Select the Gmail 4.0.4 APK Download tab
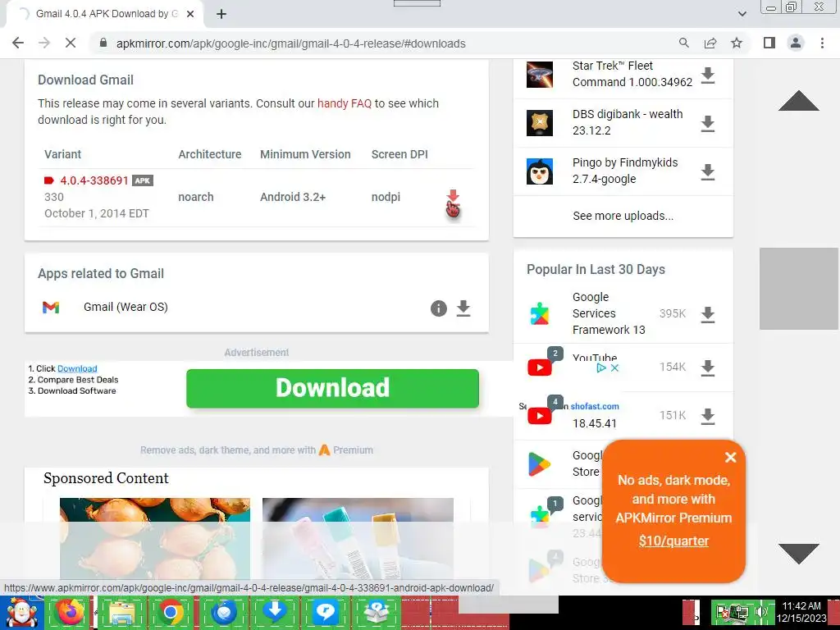This screenshot has width=840, height=630. (106, 14)
